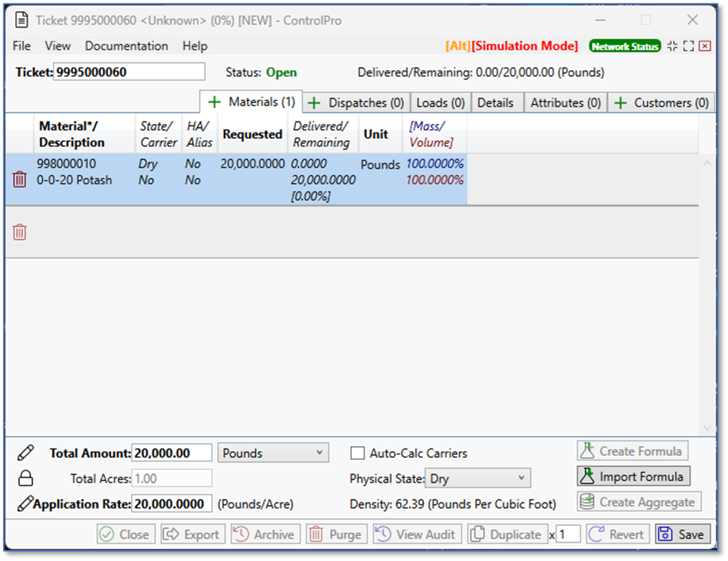728x561 pixels.
Task: Click the green plus on Materials tab
Action: pyautogui.click(x=215, y=102)
